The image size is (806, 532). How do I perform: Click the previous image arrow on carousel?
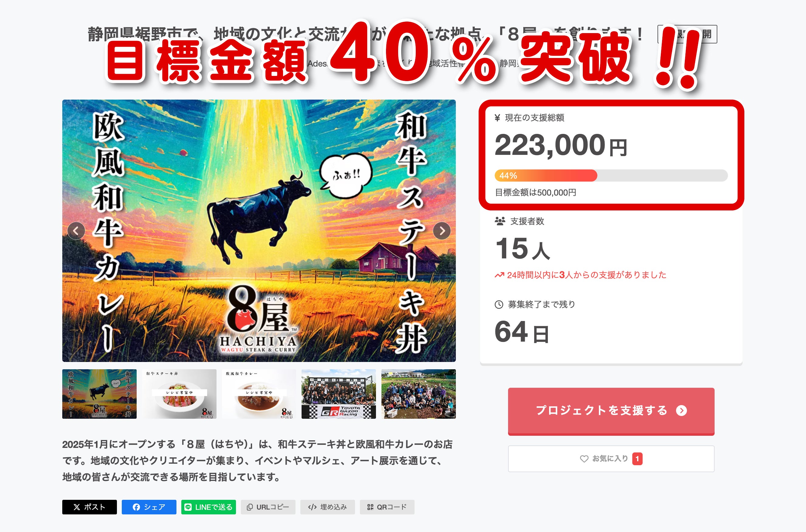pyautogui.click(x=76, y=231)
